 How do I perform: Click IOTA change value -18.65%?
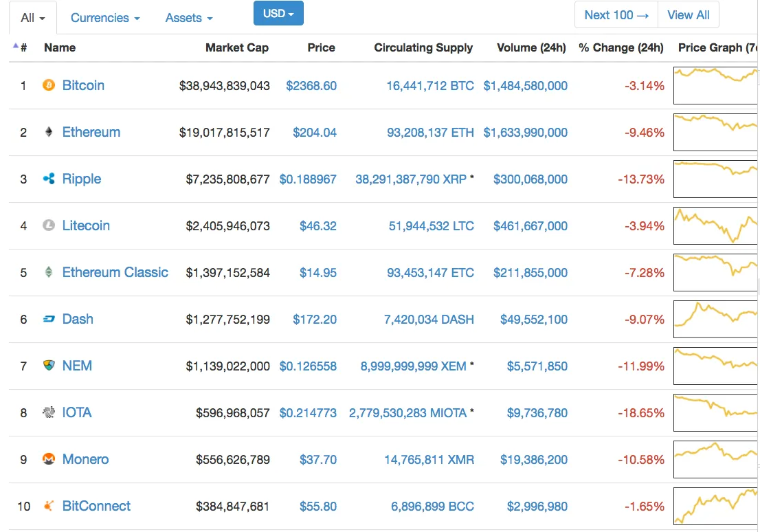tap(640, 413)
